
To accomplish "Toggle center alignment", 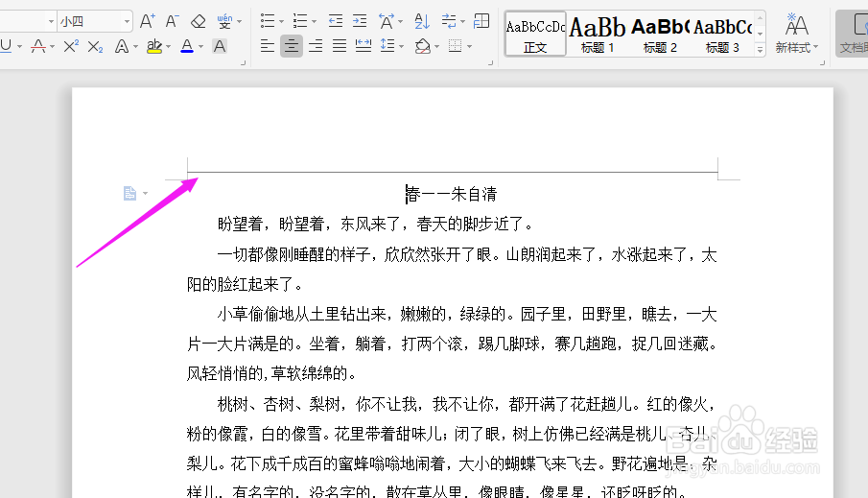I will pyautogui.click(x=292, y=46).
